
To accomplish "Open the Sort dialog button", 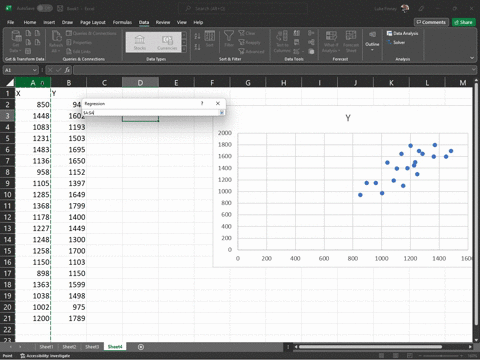I will (210, 39).
